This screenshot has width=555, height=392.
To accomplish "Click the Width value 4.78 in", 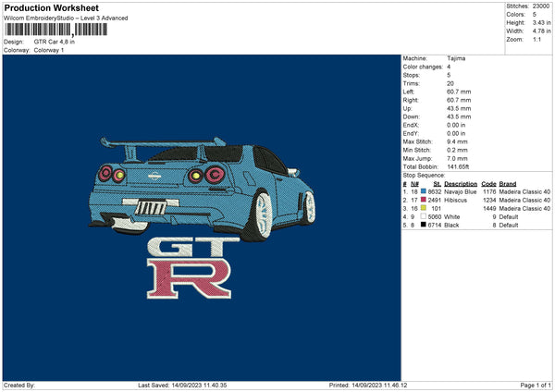I will (541, 31).
